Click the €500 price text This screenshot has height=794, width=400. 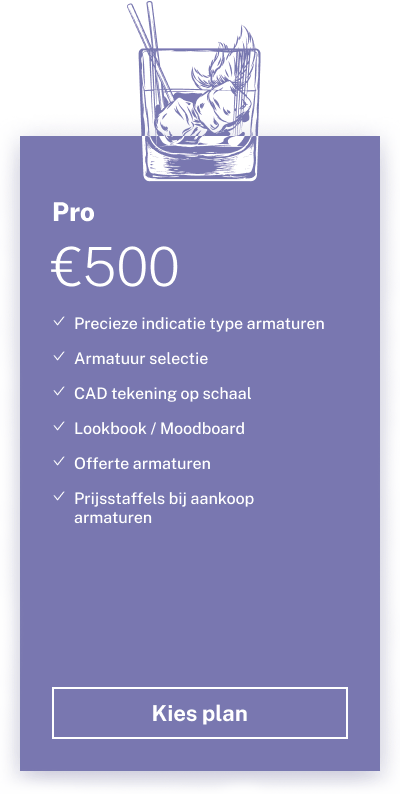114,267
